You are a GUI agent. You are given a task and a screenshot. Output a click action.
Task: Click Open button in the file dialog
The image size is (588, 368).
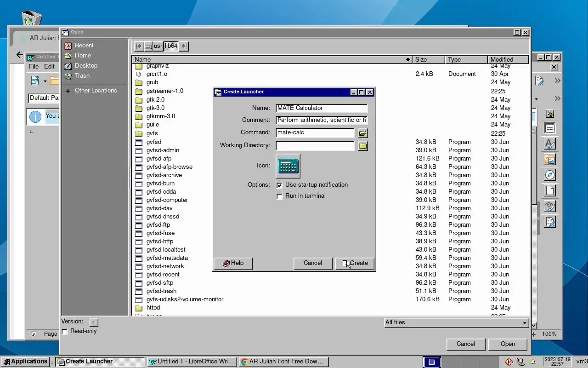click(x=508, y=344)
